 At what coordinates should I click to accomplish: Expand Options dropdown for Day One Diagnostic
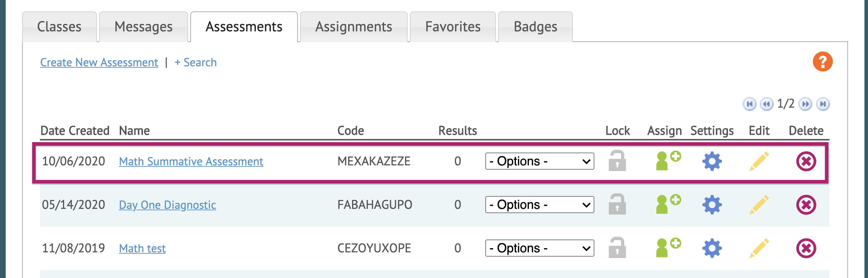(539, 205)
